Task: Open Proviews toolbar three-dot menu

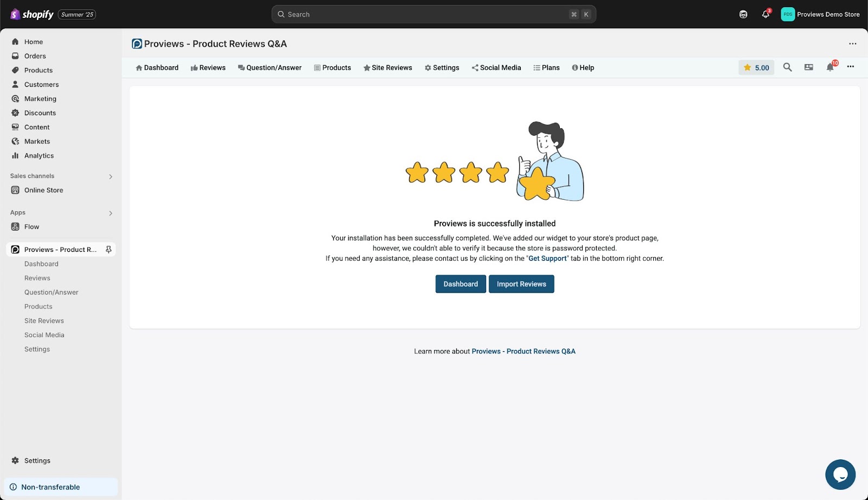Action: tap(851, 66)
